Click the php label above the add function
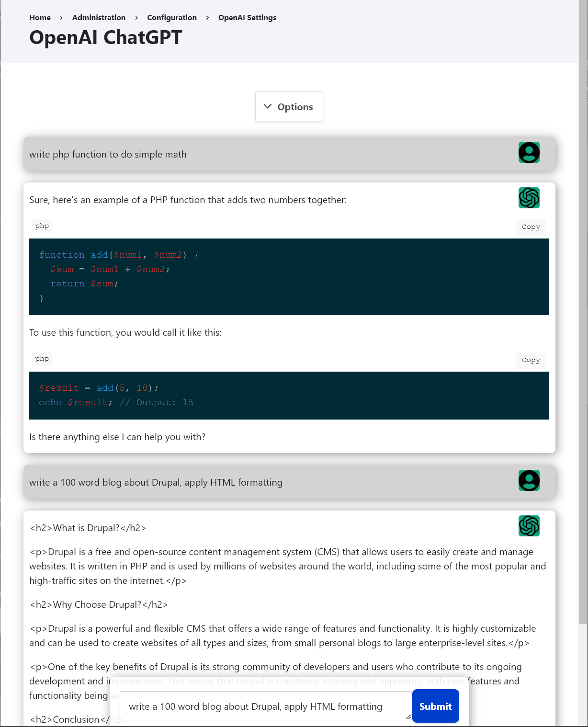The width and height of the screenshot is (588, 727). pyautogui.click(x=42, y=226)
